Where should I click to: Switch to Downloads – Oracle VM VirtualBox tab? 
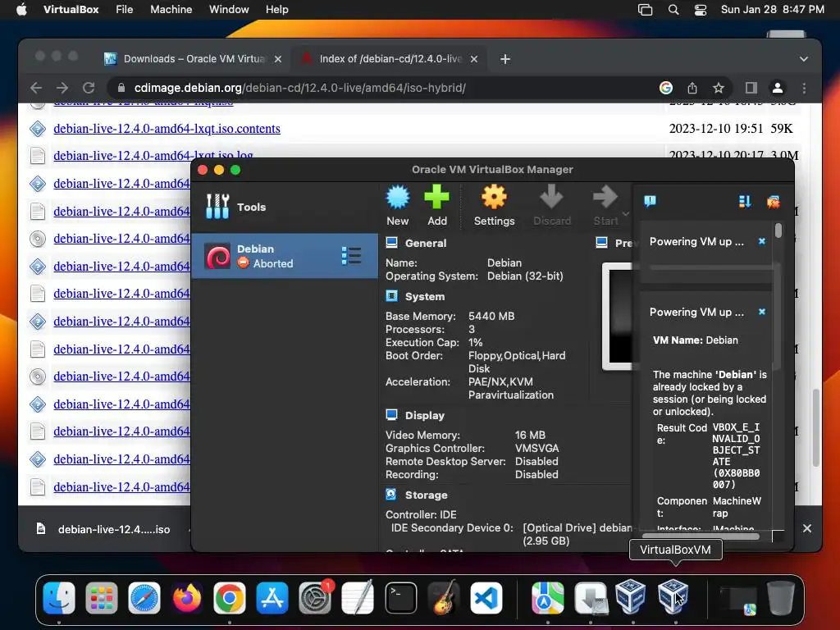[193, 59]
